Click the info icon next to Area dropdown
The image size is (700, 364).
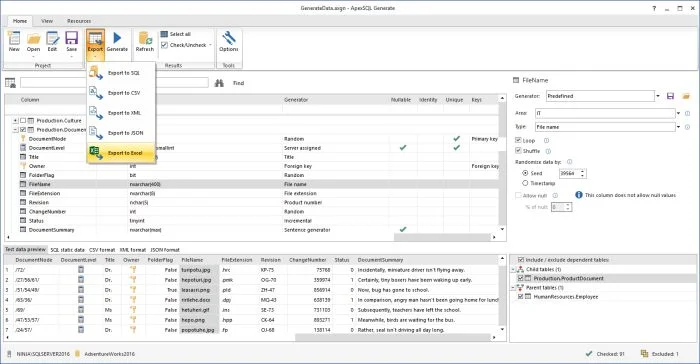(x=688, y=113)
